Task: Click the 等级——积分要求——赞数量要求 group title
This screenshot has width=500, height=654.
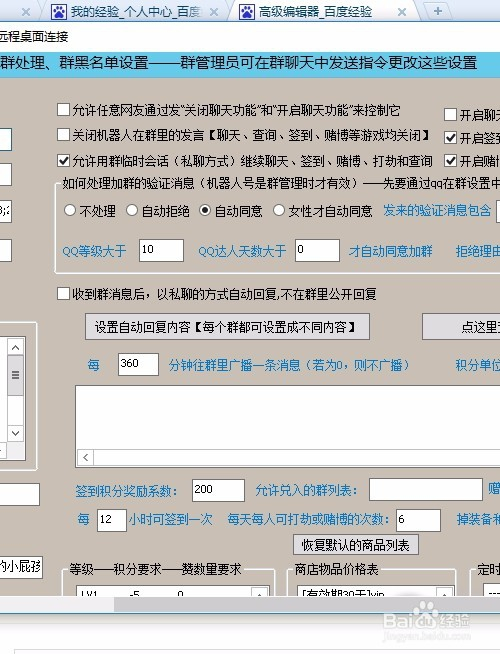Action: pyautogui.click(x=155, y=569)
